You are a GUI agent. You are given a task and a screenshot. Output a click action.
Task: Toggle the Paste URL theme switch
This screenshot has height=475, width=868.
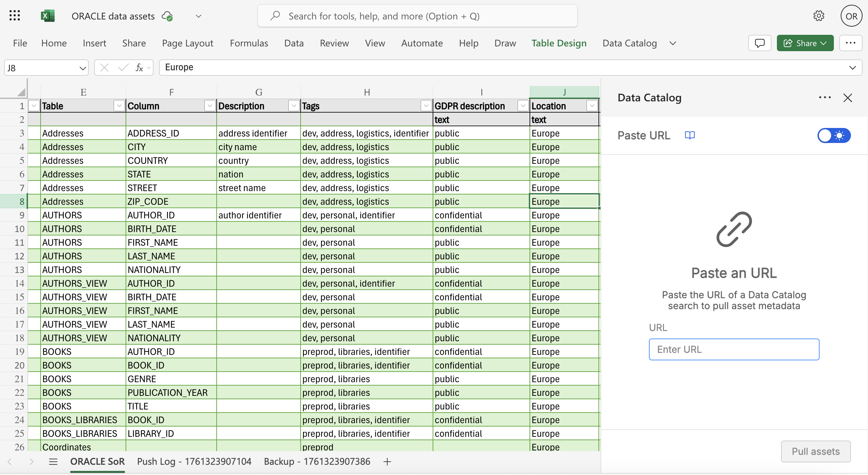click(834, 135)
